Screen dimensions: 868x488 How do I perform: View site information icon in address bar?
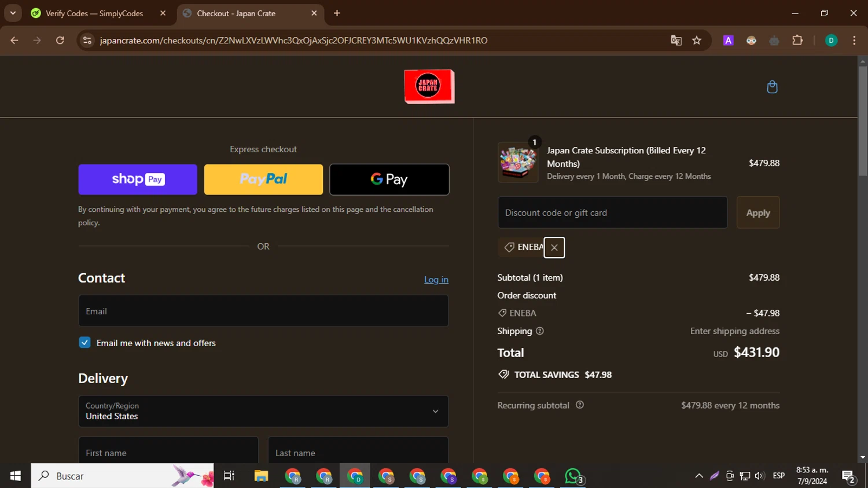pyautogui.click(x=87, y=41)
